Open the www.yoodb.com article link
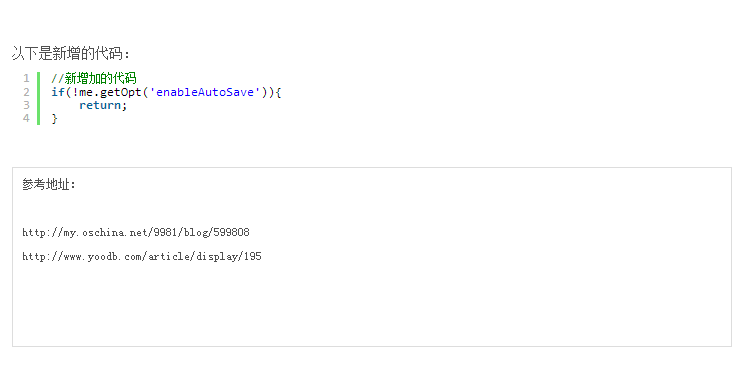 142,257
